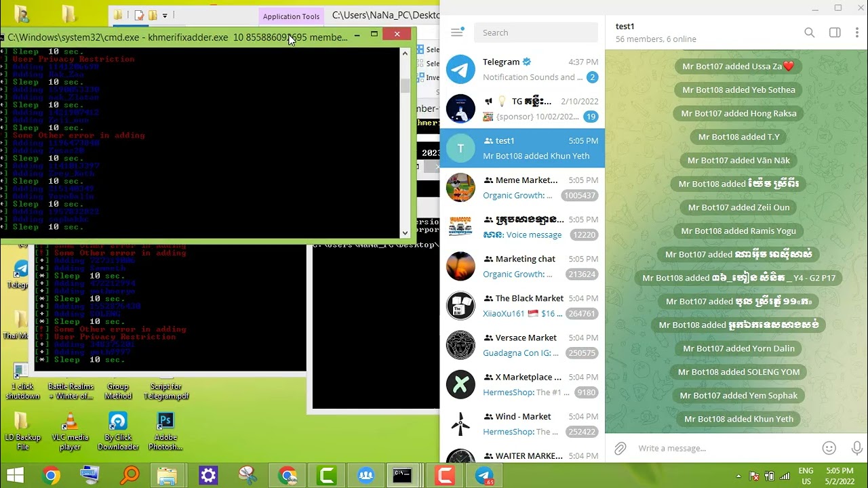The width and height of the screenshot is (868, 488).
Task: Click 'Mr Bot108 added Khun Yeth' message
Action: pyautogui.click(x=738, y=419)
